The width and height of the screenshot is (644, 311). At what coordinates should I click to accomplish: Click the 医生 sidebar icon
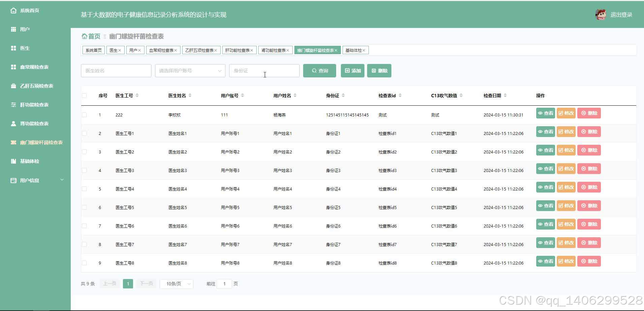tap(13, 48)
